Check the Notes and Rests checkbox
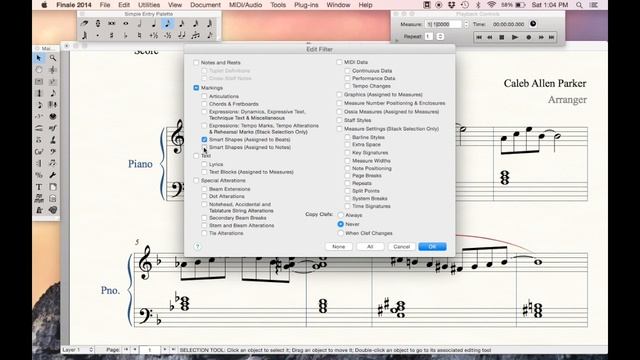This screenshot has width=640, height=360. 196,62
